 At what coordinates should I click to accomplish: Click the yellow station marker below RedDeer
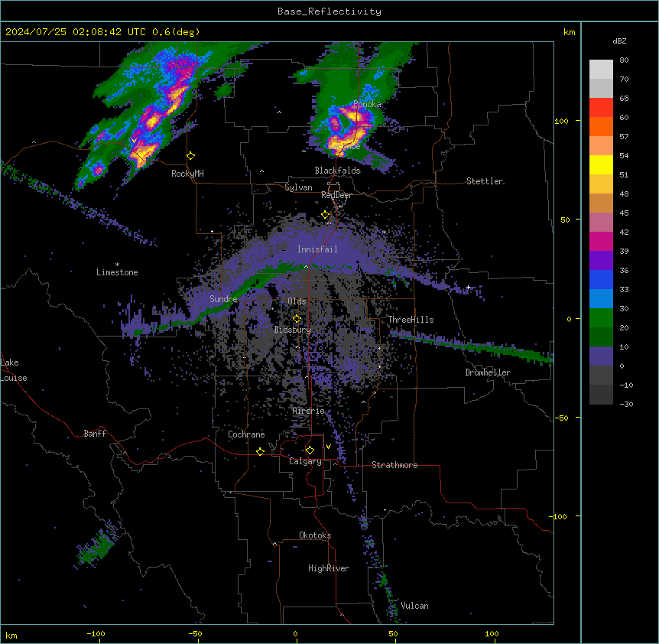tap(326, 215)
